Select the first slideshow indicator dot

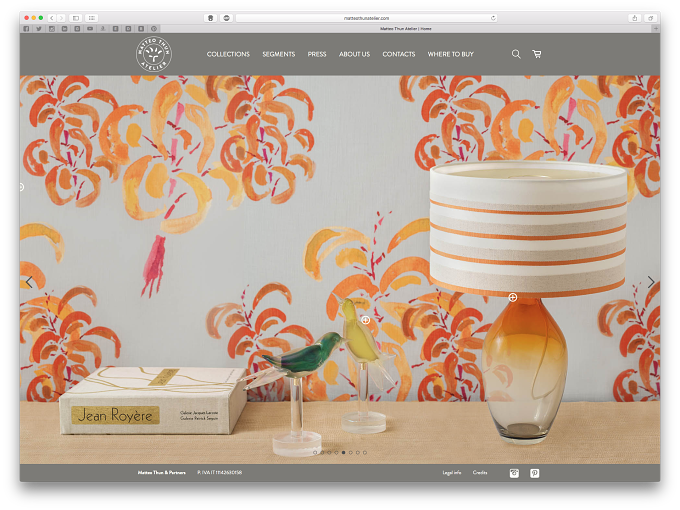point(315,452)
